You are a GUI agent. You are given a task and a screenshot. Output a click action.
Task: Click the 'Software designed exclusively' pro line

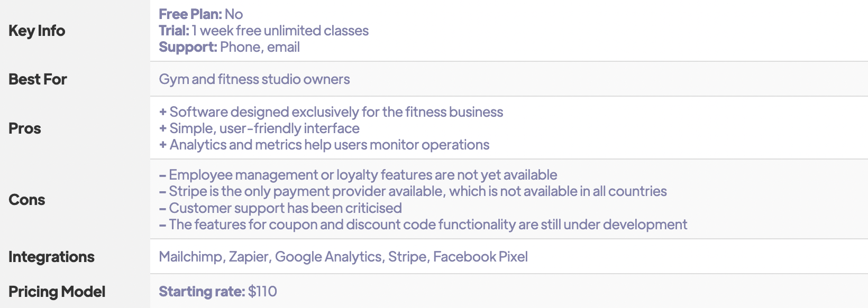(331, 112)
